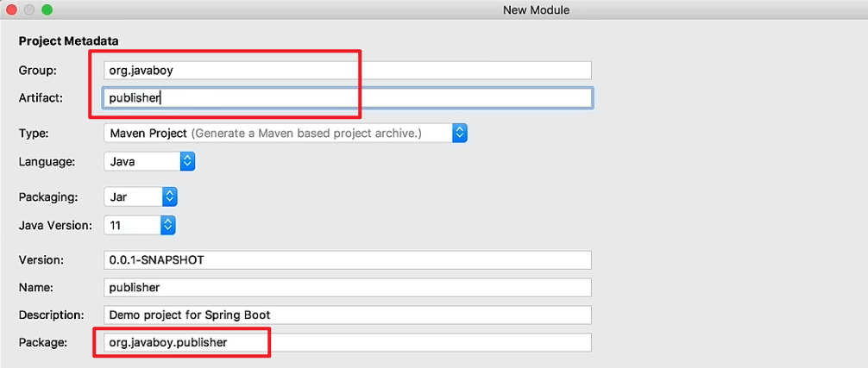Click the Description text field

(347, 315)
